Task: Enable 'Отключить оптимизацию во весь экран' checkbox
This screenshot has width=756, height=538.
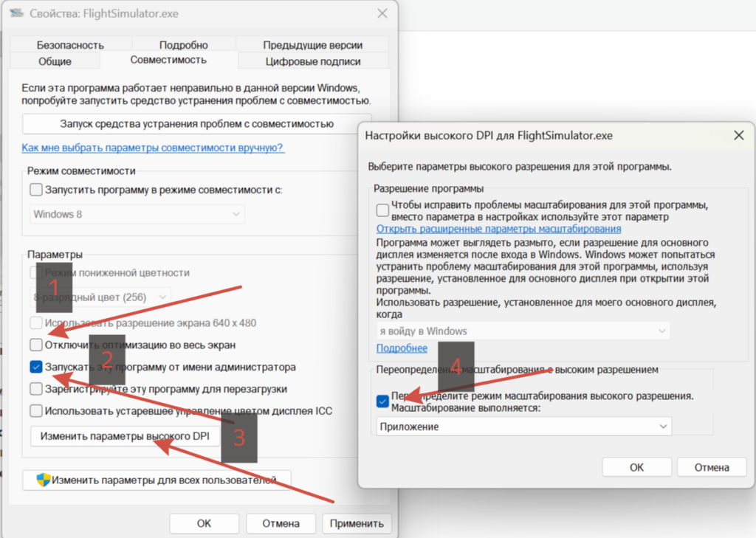Action: (36, 345)
